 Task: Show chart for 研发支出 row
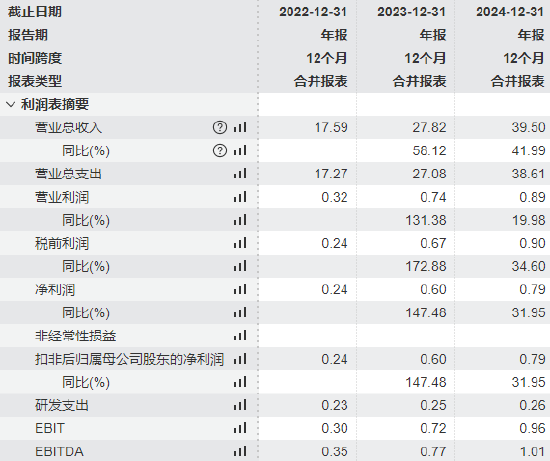tap(240, 405)
